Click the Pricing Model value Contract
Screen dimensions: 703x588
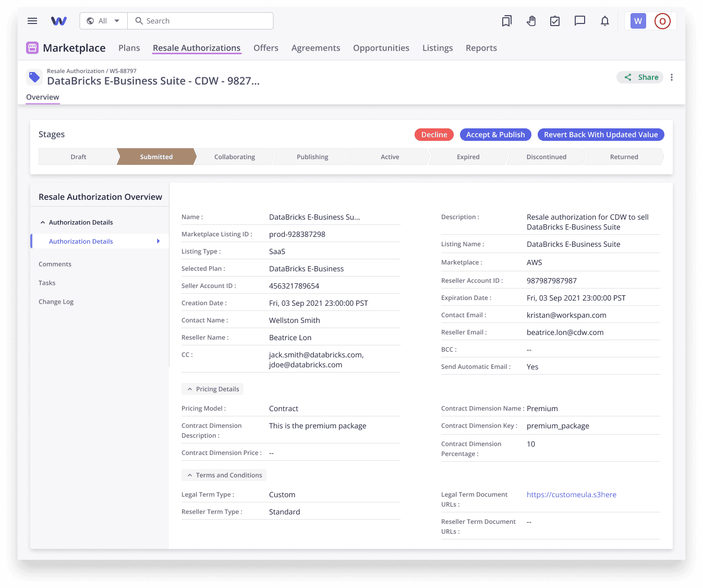[x=284, y=409]
